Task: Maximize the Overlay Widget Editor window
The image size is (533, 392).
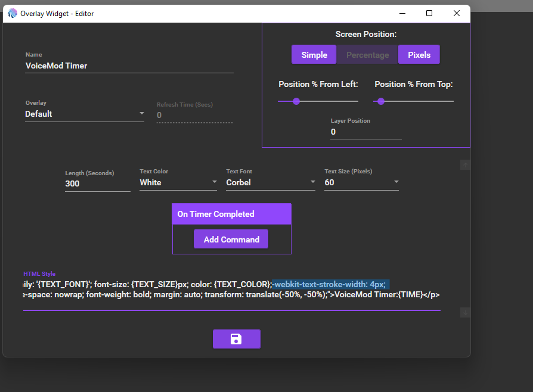Action: pos(429,13)
